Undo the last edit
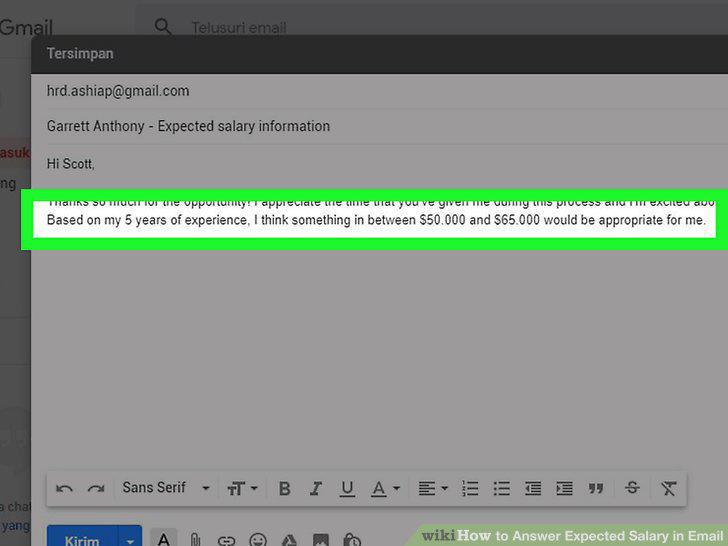This screenshot has width=728, height=546. (x=64, y=488)
